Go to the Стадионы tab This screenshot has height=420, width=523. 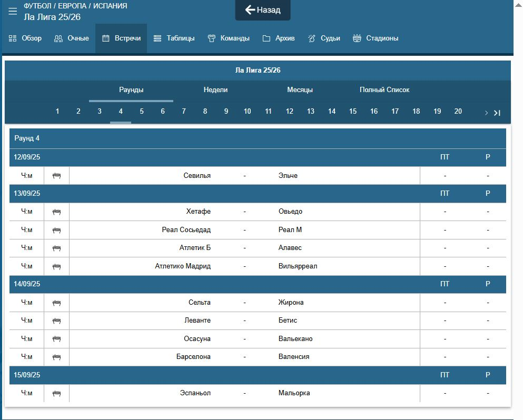376,38
